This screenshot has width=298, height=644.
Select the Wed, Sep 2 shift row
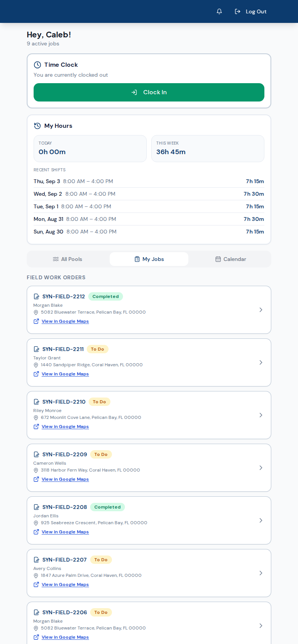149,194
